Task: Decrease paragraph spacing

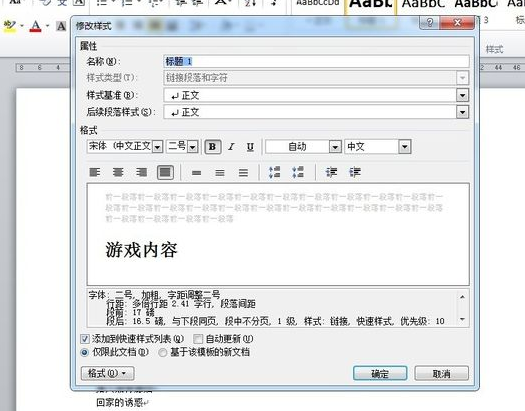Action: pos(298,172)
